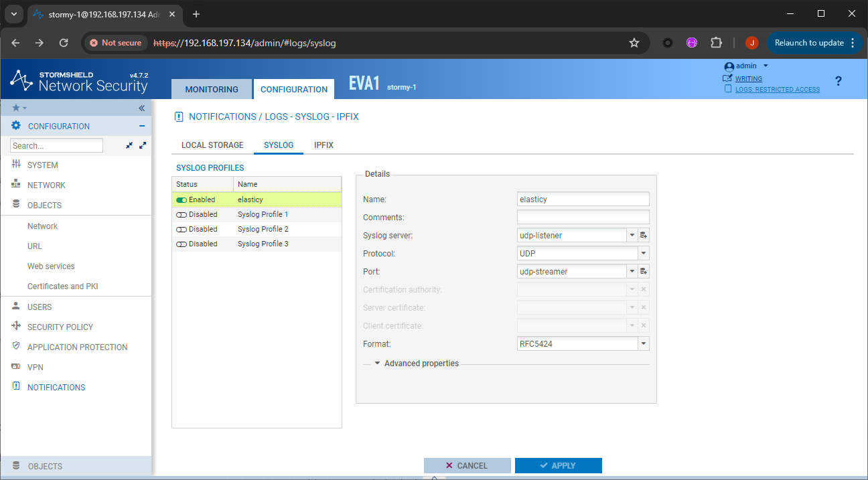Click the notifications icon in the breadcrumb header
This screenshot has height=480, width=868.
178,116
